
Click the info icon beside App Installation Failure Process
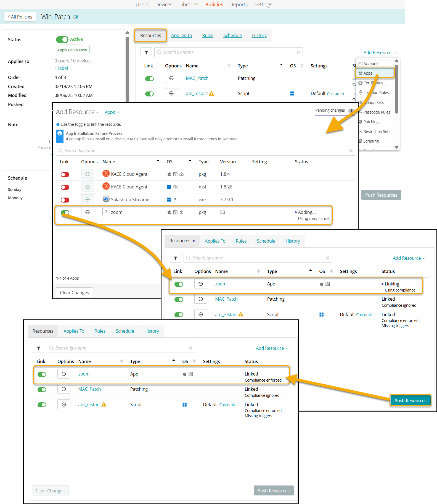click(x=60, y=133)
